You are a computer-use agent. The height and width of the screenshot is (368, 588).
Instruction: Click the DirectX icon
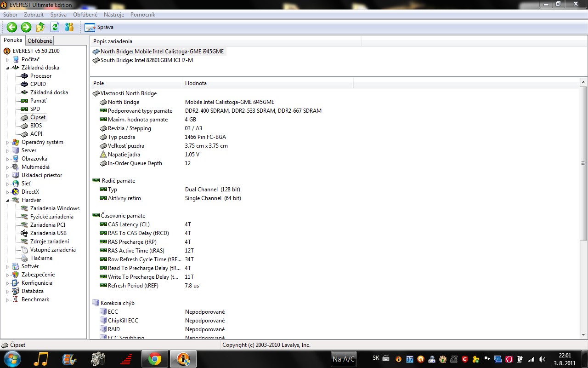[x=16, y=192]
